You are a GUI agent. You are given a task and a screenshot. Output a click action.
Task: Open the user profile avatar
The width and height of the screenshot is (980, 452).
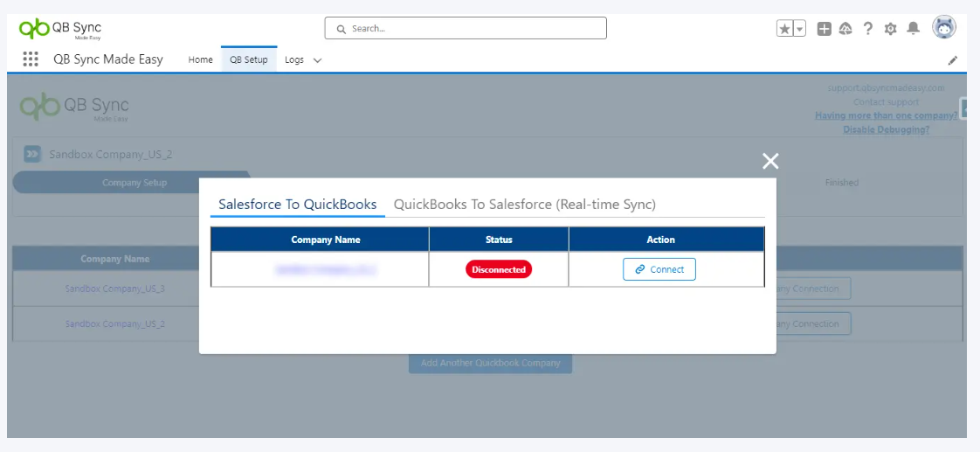[x=943, y=27]
